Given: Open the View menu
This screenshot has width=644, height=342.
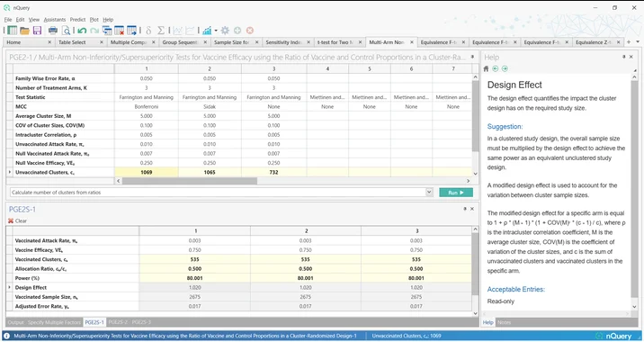Looking at the screenshot, I should click(34, 19).
